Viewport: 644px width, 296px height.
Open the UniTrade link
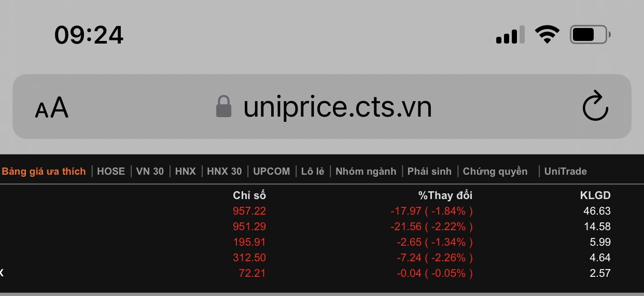pos(565,172)
